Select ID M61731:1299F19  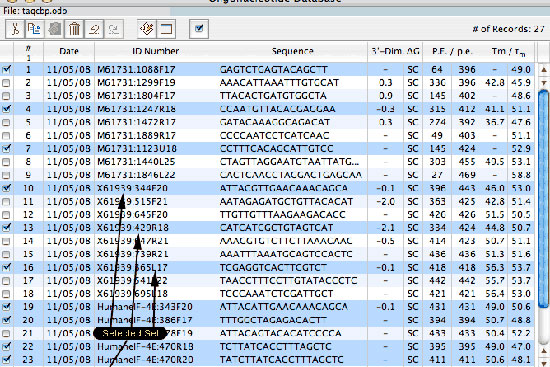136,83
